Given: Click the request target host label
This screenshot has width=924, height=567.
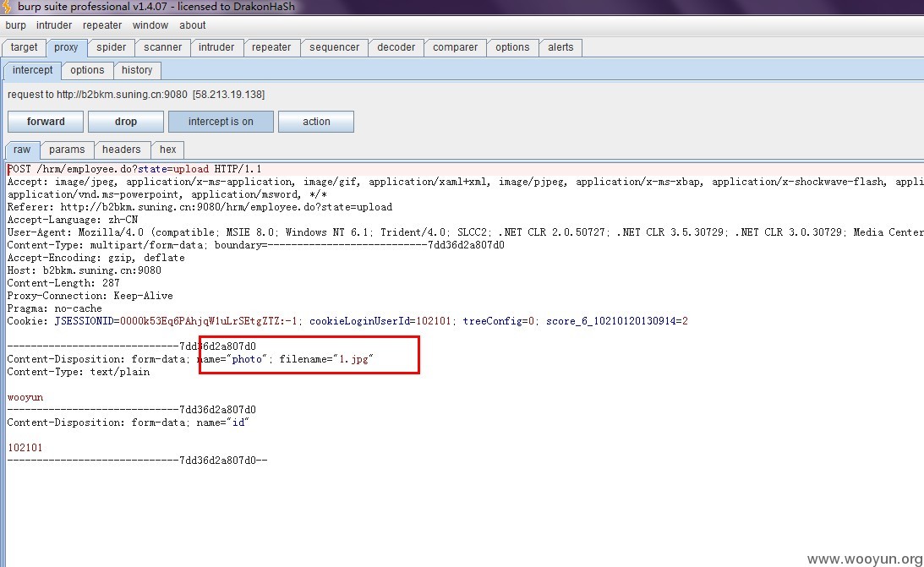Looking at the screenshot, I should [x=136, y=94].
